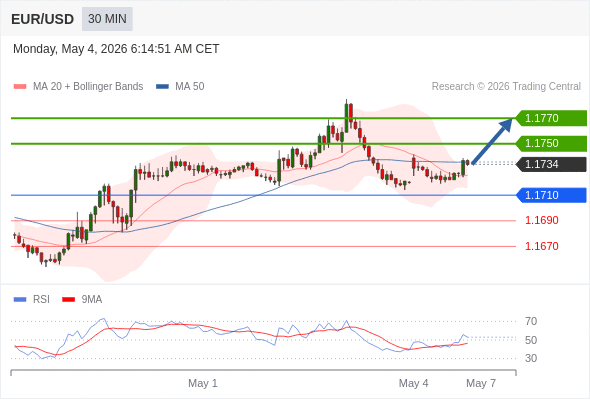This screenshot has height=400, width=590.
Task: Click the Research Trading Central copyright text
Action: tap(506, 87)
